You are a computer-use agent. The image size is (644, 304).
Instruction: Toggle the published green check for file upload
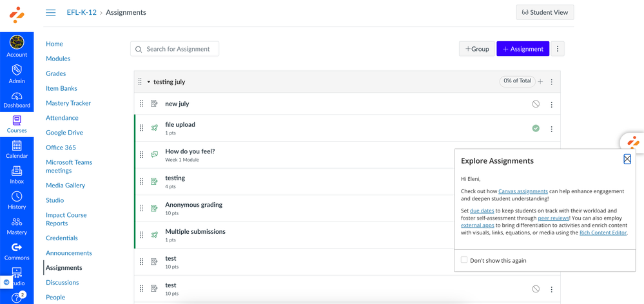coord(536,128)
